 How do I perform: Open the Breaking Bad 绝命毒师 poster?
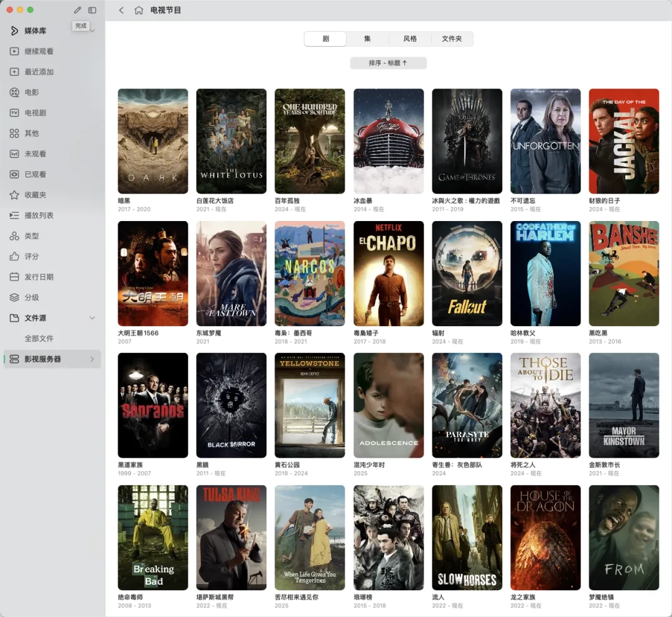pyautogui.click(x=152, y=537)
